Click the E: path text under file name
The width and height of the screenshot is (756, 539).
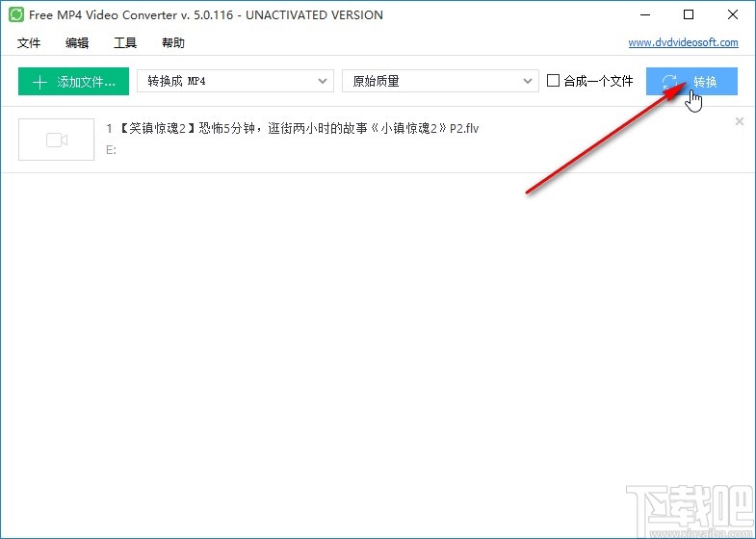click(112, 150)
